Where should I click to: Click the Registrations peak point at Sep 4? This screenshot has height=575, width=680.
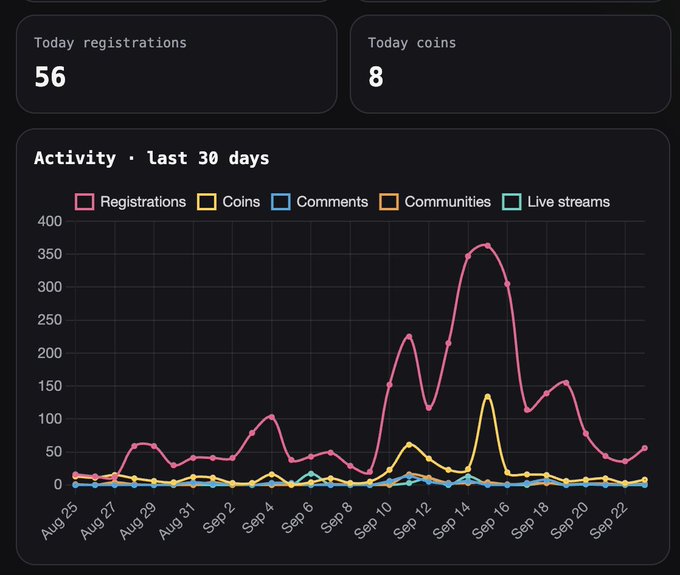[x=272, y=417]
